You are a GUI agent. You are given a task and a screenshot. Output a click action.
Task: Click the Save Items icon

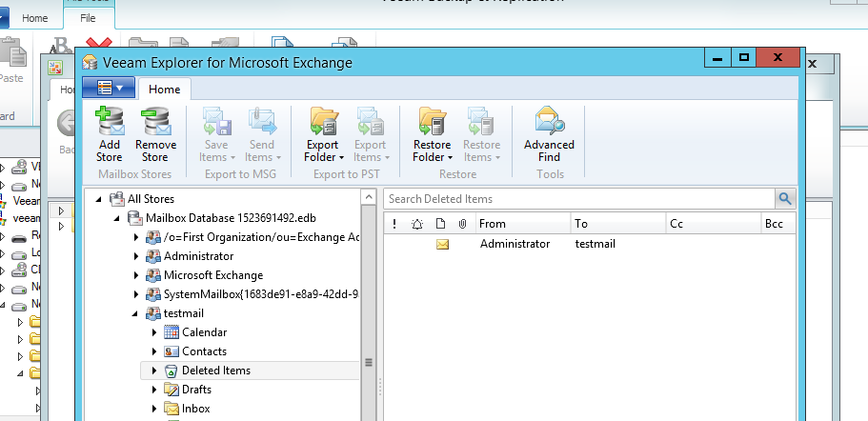tap(216, 122)
